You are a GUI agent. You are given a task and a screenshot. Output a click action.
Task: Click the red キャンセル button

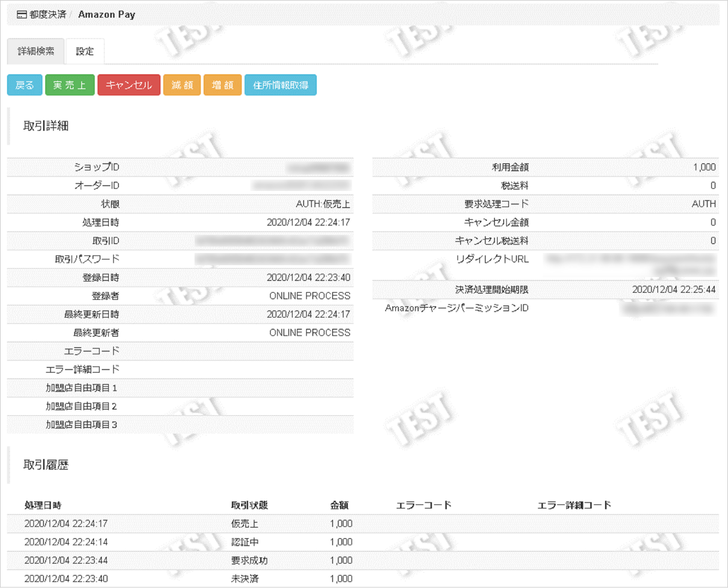129,85
